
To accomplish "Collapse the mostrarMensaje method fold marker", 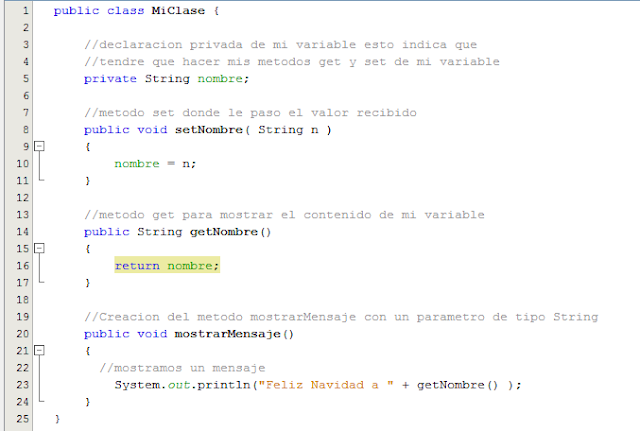I will pos(39,350).
